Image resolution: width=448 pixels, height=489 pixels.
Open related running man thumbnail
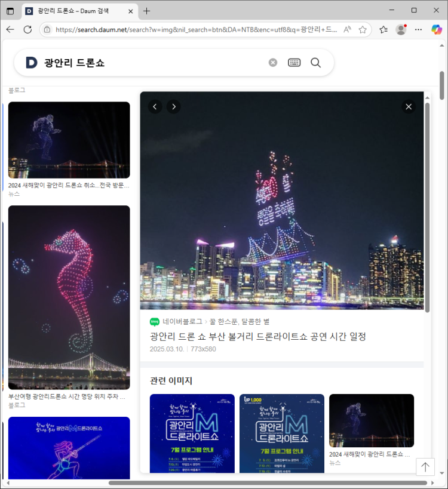372,421
